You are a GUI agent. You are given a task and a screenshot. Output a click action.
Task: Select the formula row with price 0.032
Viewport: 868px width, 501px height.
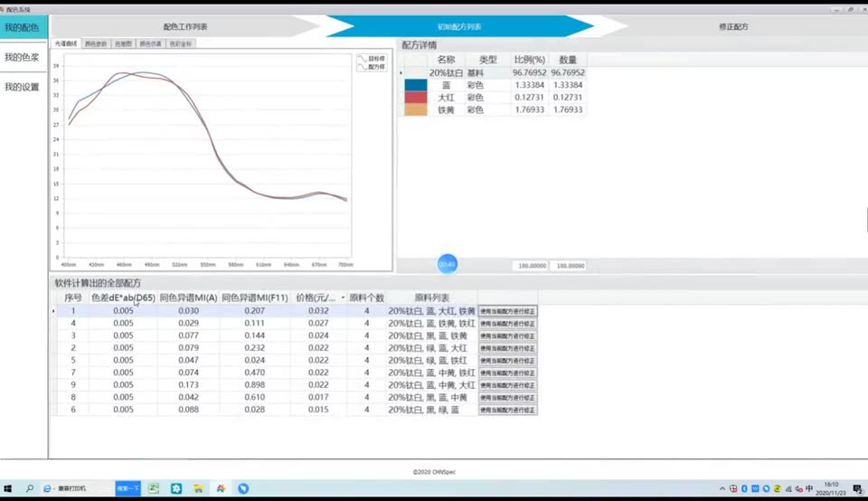coord(294,311)
